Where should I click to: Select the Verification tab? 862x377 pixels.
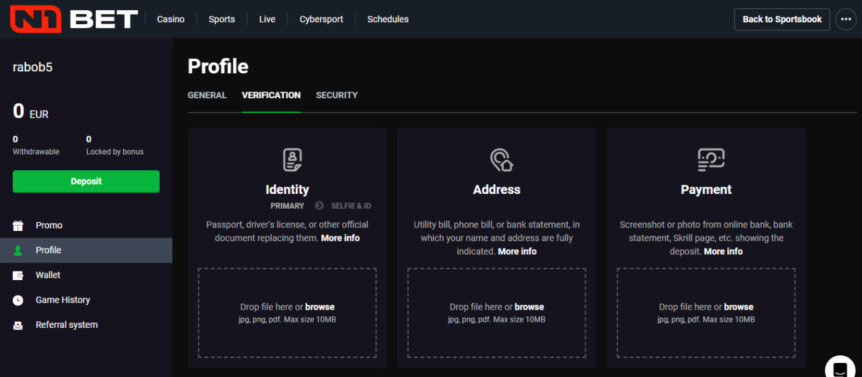click(x=271, y=95)
